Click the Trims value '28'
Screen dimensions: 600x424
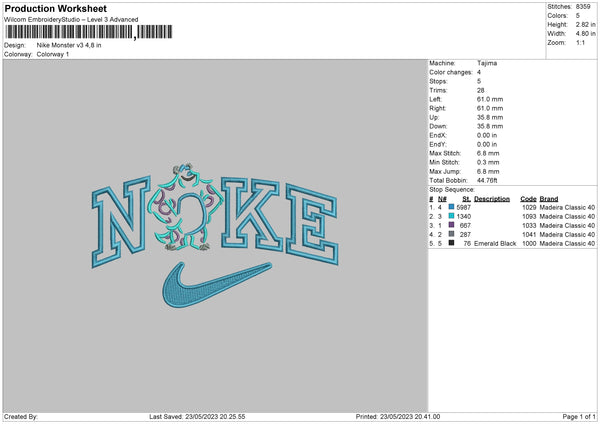[x=481, y=90]
